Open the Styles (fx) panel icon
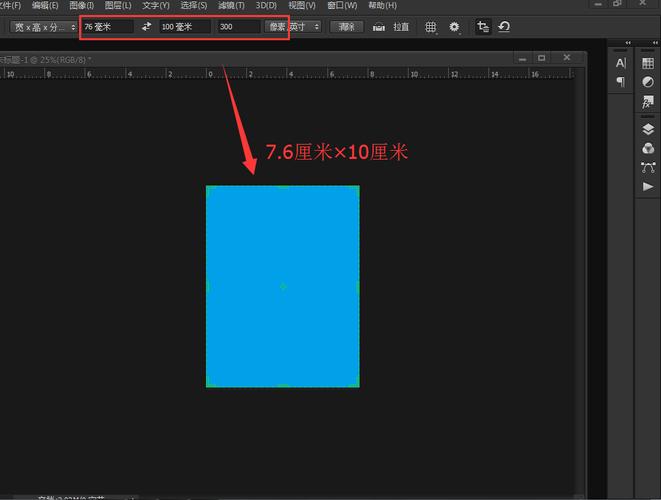661x500 pixels. [648, 101]
